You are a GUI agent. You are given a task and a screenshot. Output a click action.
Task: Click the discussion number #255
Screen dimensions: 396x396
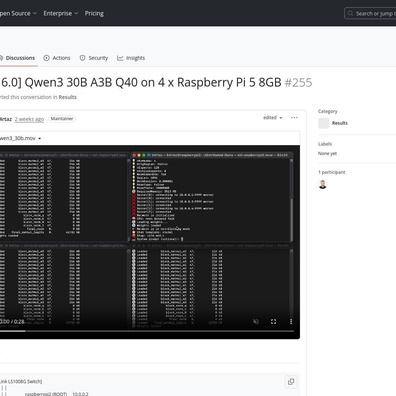point(298,82)
